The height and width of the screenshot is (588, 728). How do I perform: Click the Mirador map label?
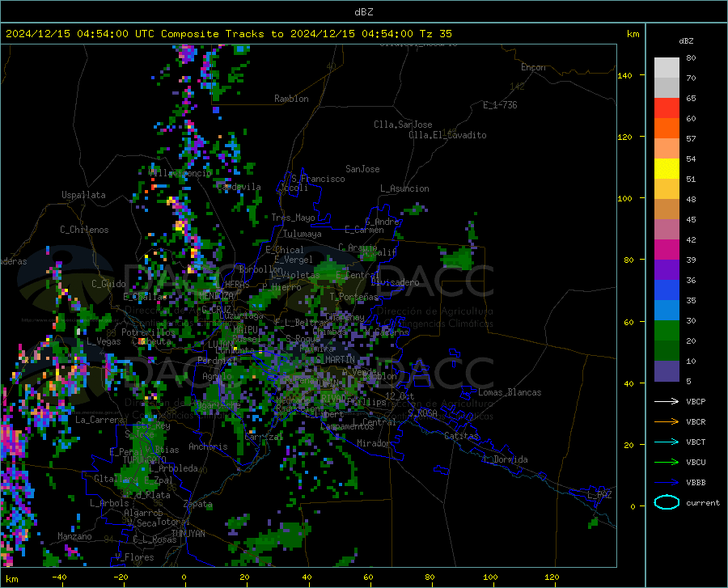click(373, 443)
